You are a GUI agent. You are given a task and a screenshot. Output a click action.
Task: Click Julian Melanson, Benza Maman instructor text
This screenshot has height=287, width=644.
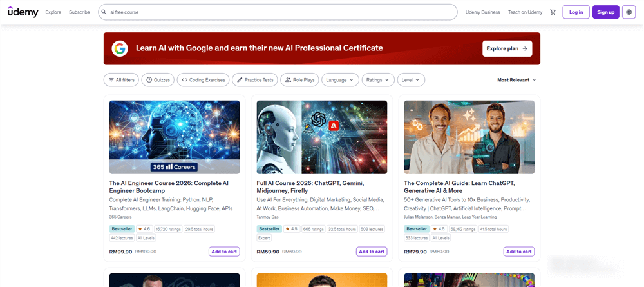[x=450, y=217]
